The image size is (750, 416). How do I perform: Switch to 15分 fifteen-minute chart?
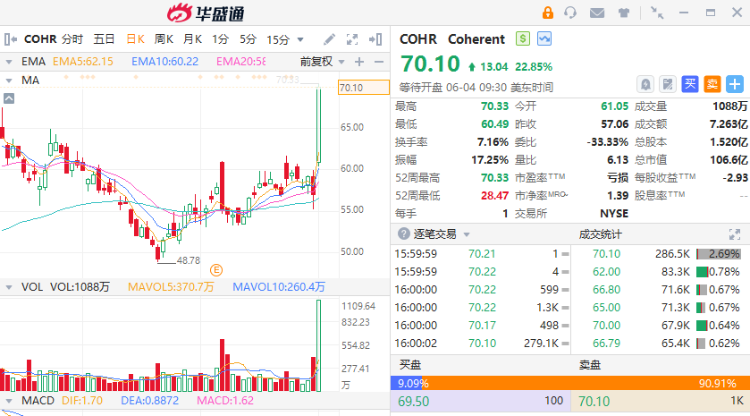[278, 40]
